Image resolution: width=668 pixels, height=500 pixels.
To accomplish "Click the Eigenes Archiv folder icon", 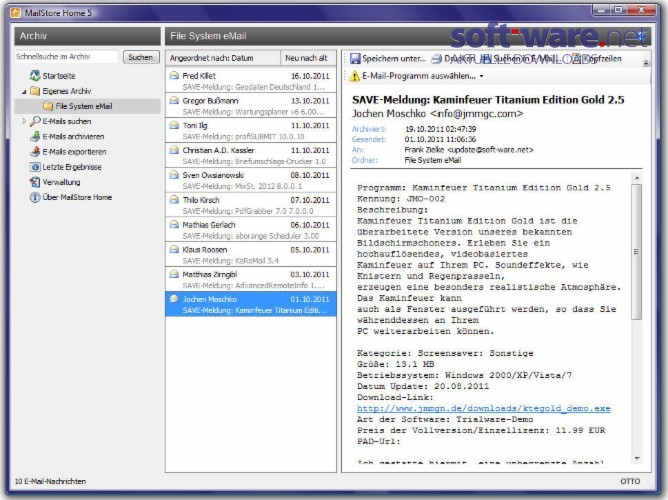I will tap(35, 91).
